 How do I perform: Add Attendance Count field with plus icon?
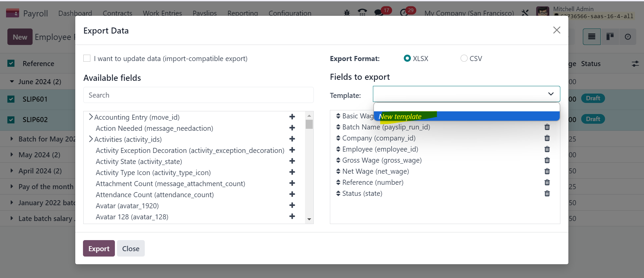[x=292, y=194]
